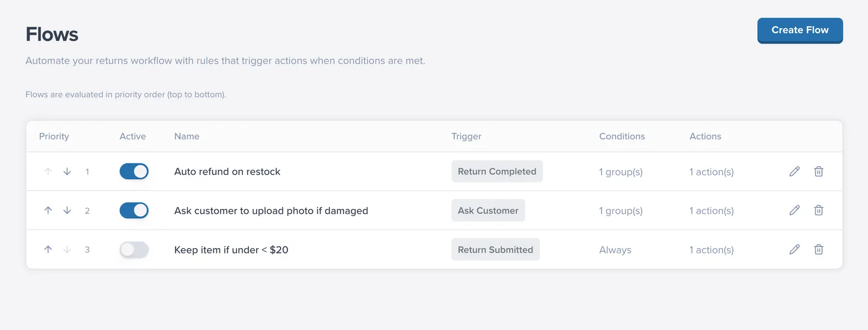Screen dimensions: 868x330
Task: Move Auto refund on restock down in priority
Action: click(x=67, y=172)
